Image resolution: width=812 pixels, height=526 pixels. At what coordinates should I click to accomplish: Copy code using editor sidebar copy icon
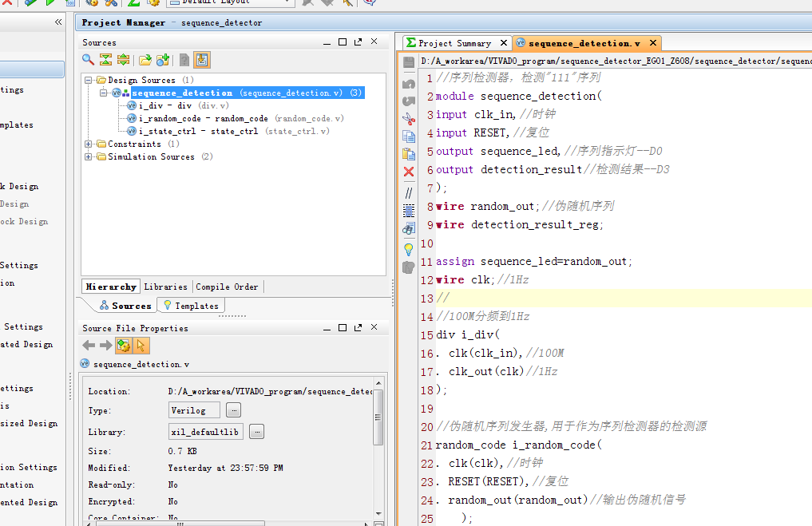pos(408,136)
